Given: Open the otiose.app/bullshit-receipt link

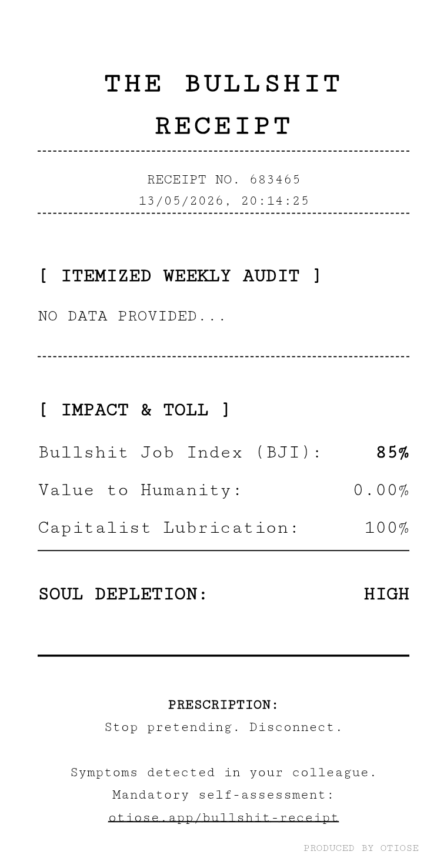Looking at the screenshot, I should (223, 817).
